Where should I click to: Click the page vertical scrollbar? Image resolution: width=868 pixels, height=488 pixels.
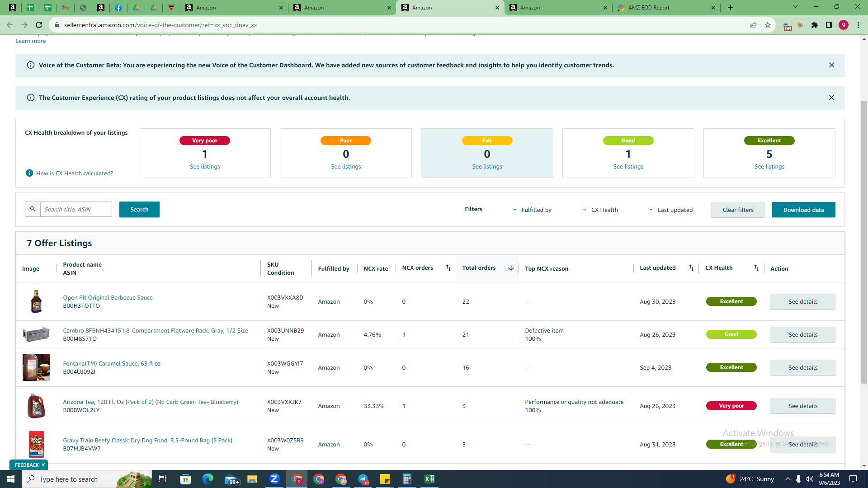(864, 242)
